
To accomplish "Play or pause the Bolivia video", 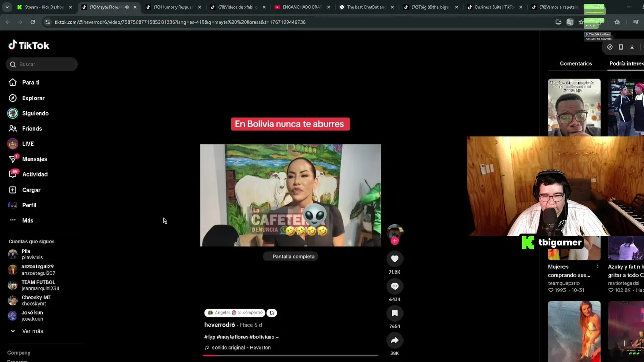I will tap(290, 195).
